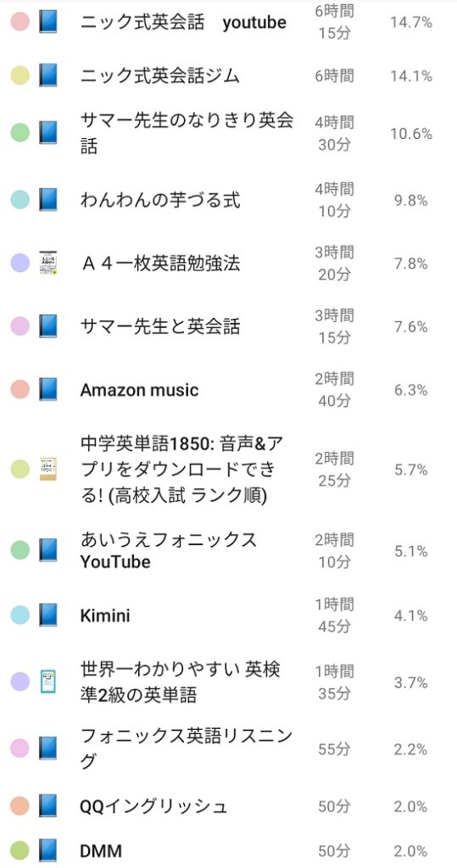Open the A4一枚英語勉強法 book cover thumbnail

48,263
